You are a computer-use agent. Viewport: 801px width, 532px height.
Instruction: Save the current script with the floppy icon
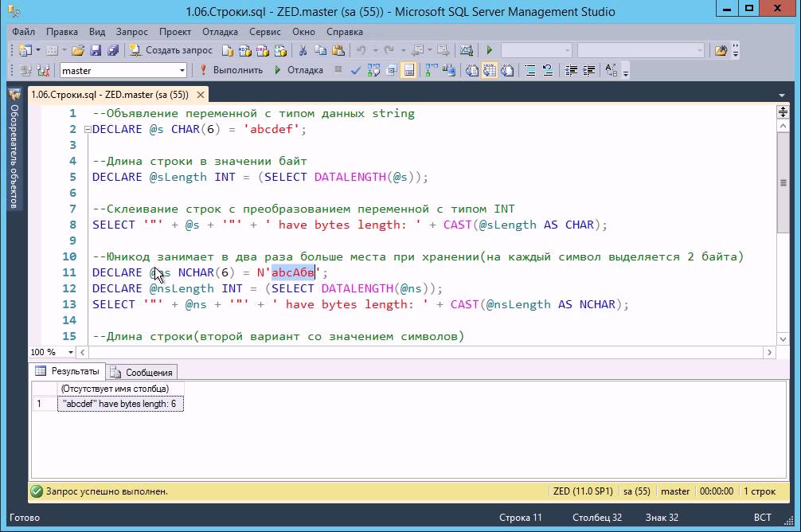point(96,50)
